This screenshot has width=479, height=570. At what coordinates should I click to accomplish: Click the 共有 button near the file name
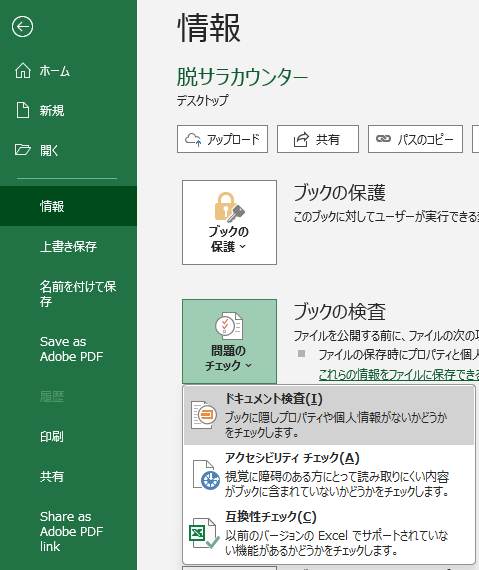[318, 139]
